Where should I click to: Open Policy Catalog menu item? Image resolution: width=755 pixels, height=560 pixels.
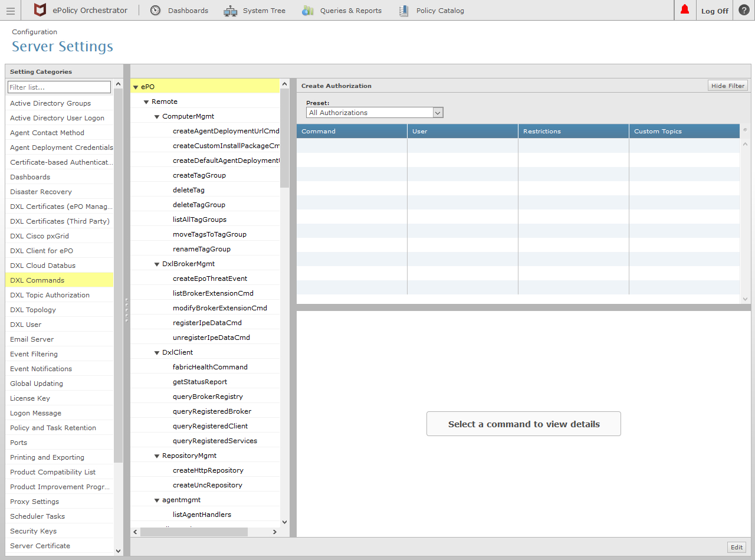tap(440, 11)
